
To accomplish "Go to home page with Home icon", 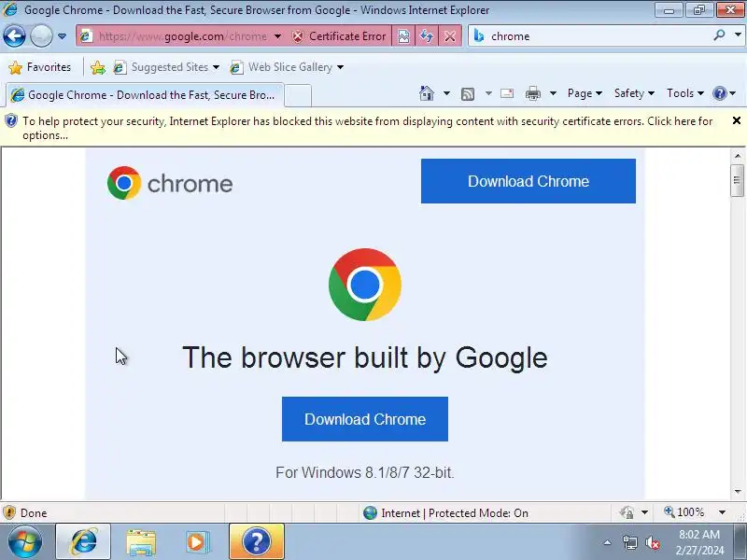I will point(427,93).
